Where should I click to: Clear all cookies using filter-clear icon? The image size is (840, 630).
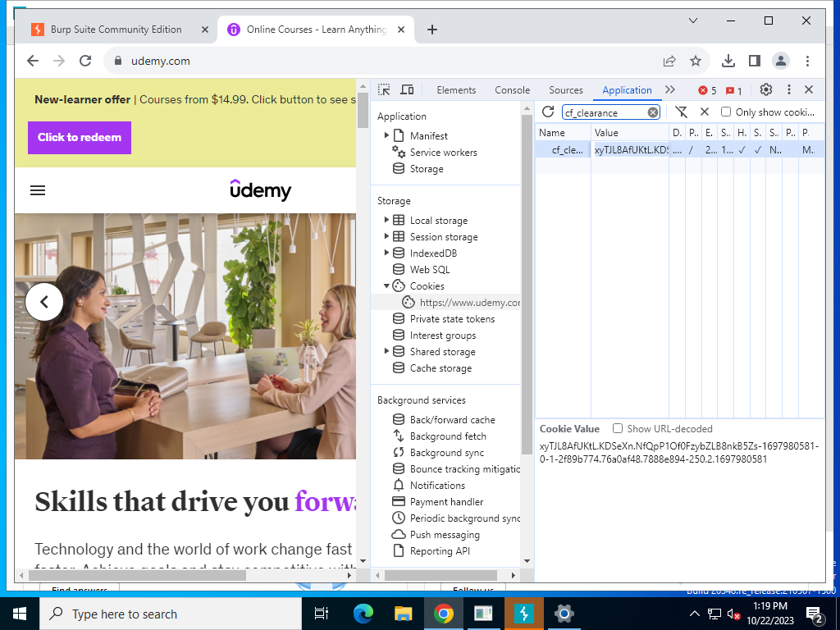681,112
